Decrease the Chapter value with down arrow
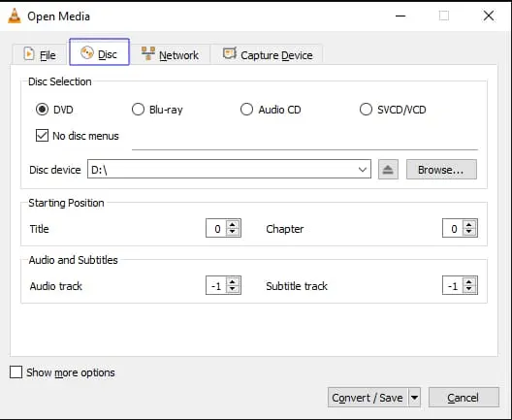 click(468, 231)
